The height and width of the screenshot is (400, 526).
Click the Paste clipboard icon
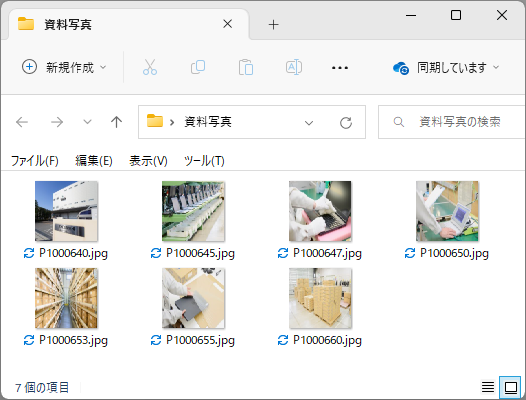point(246,67)
